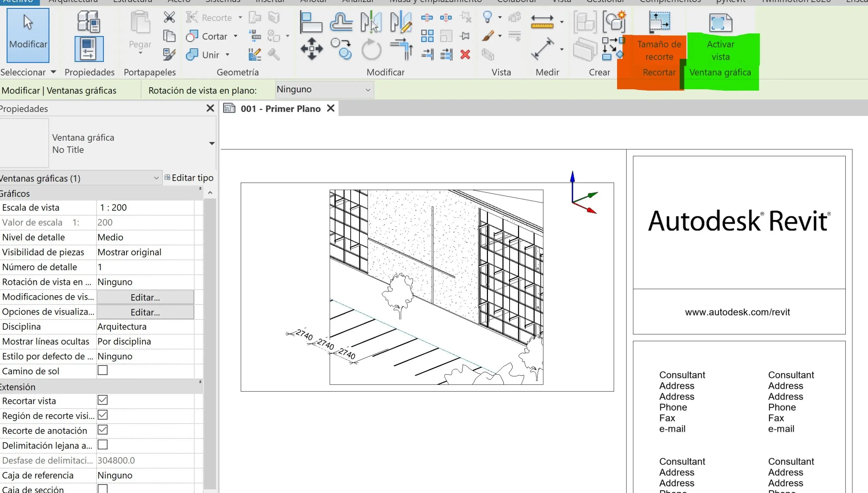868x493 pixels.
Task: Open the Arquitectura ribbon tab
Action: pos(73,1)
